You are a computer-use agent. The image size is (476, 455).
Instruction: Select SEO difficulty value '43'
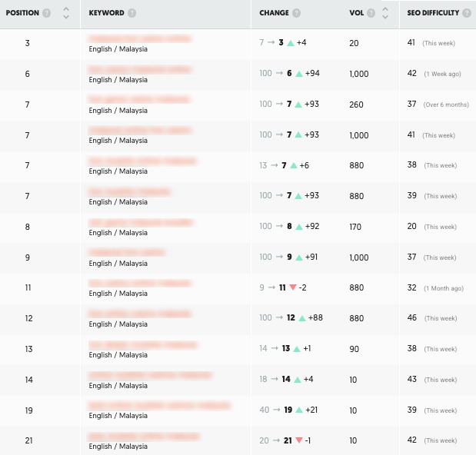[412, 379]
